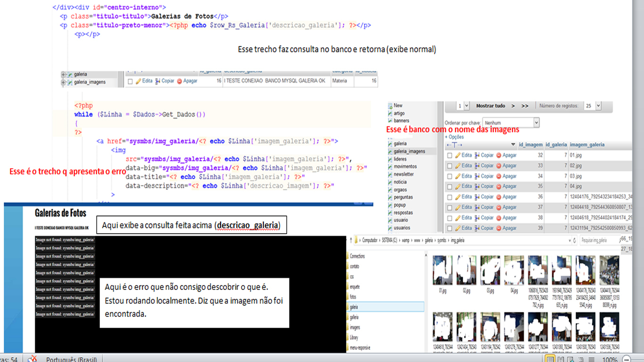644x362 pixels.
Task: Click the Edita pencil icon for row 38
Action: [458, 218]
